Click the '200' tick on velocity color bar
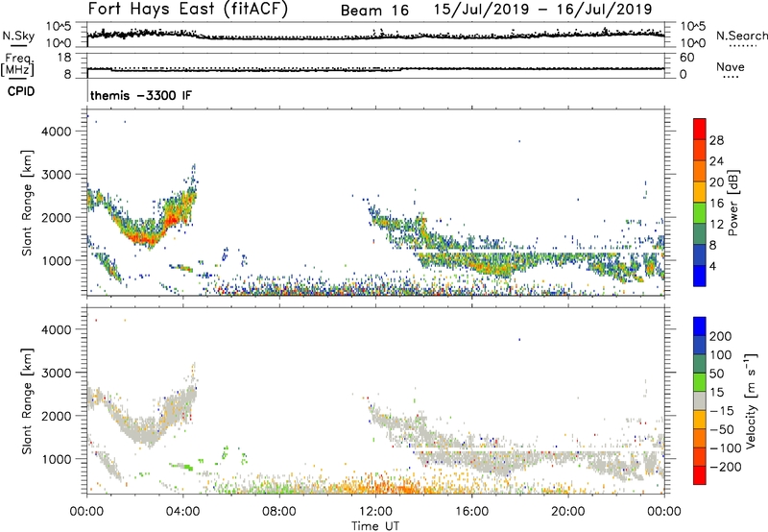 [721, 336]
